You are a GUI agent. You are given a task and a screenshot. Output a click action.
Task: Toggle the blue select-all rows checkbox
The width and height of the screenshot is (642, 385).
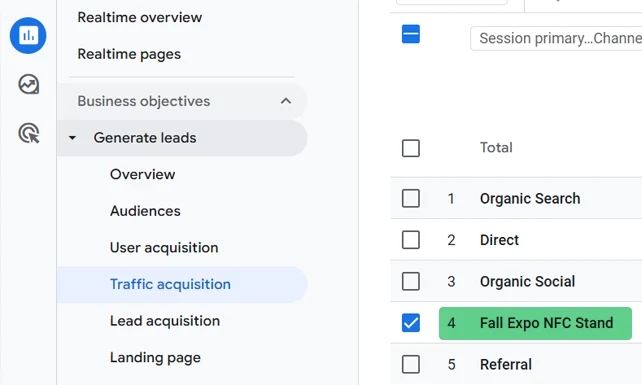411,34
